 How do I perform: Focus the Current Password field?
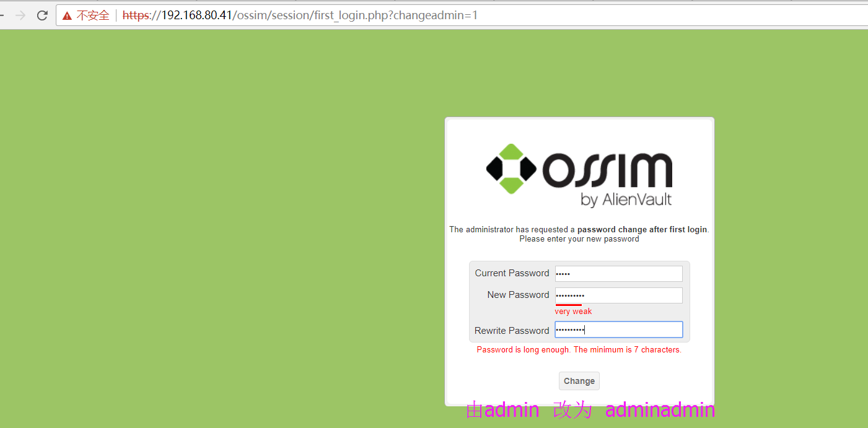click(618, 274)
